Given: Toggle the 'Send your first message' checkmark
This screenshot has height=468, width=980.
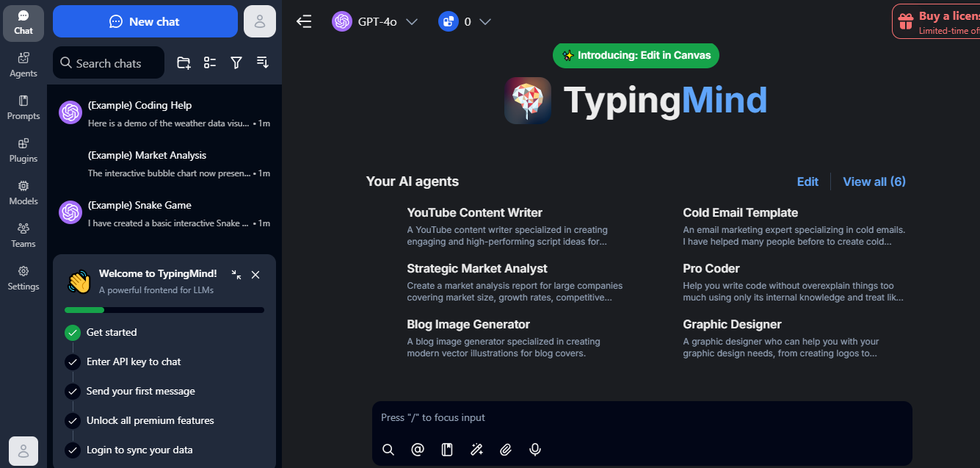Looking at the screenshot, I should click(x=72, y=392).
